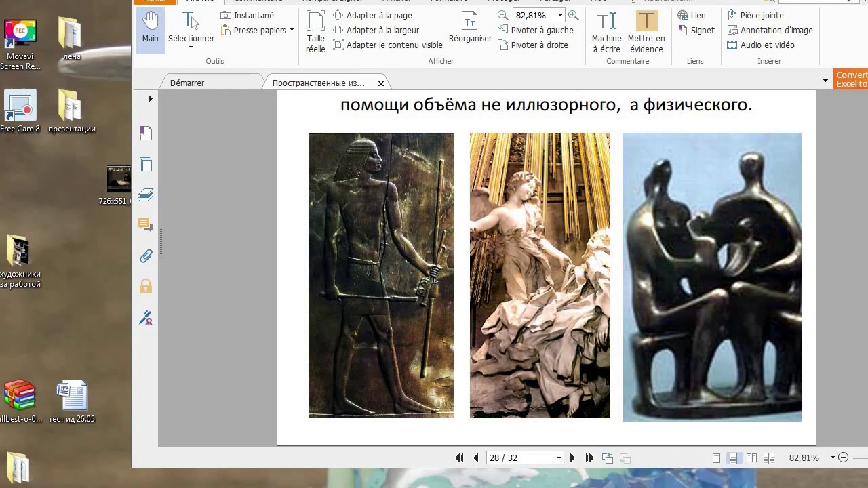This screenshot has width=868, height=488.
Task: Click the marble angel sculpture image
Action: pos(540,275)
